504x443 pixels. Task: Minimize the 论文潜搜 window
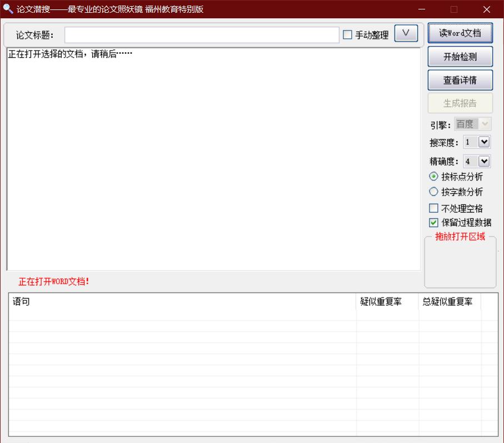click(422, 9)
